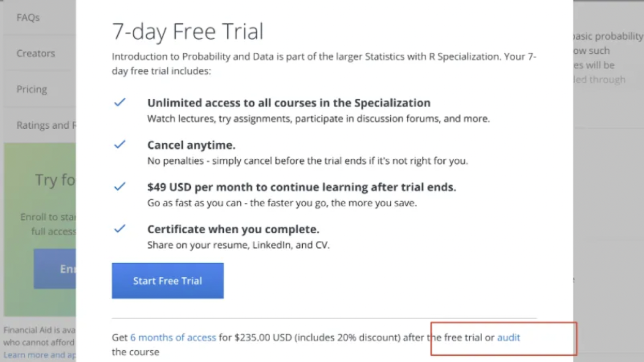Select FAQs in the left sidebar

pyautogui.click(x=28, y=18)
